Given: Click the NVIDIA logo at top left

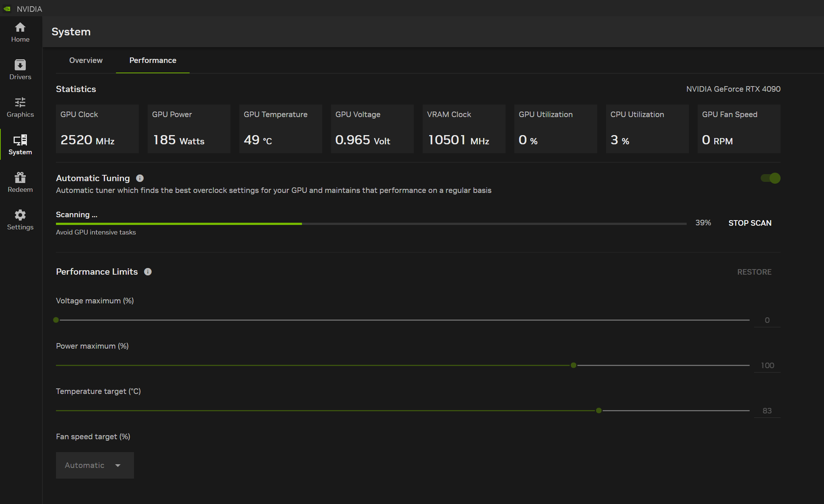Looking at the screenshot, I should [7, 8].
